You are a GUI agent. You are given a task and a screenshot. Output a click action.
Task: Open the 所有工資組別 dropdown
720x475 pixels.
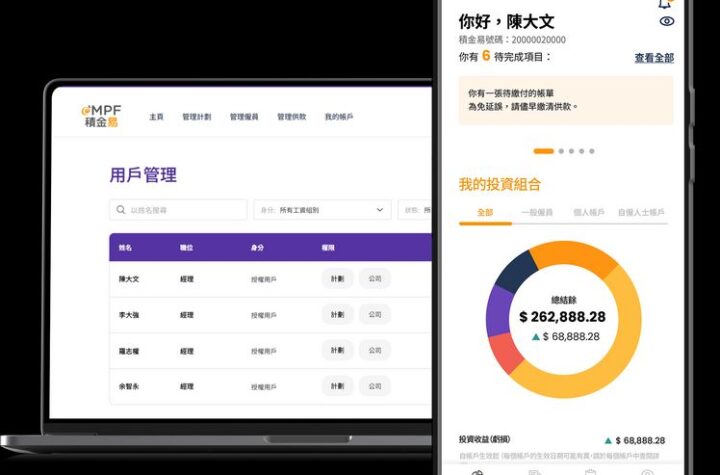pyautogui.click(x=322, y=210)
